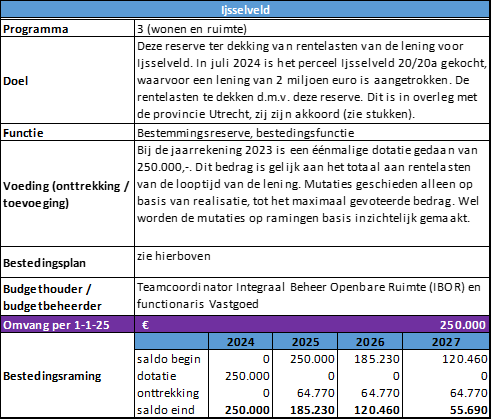Click the Voeding (onttrekking / toevoeging) label
This screenshot has width=492, height=420.
point(68,194)
